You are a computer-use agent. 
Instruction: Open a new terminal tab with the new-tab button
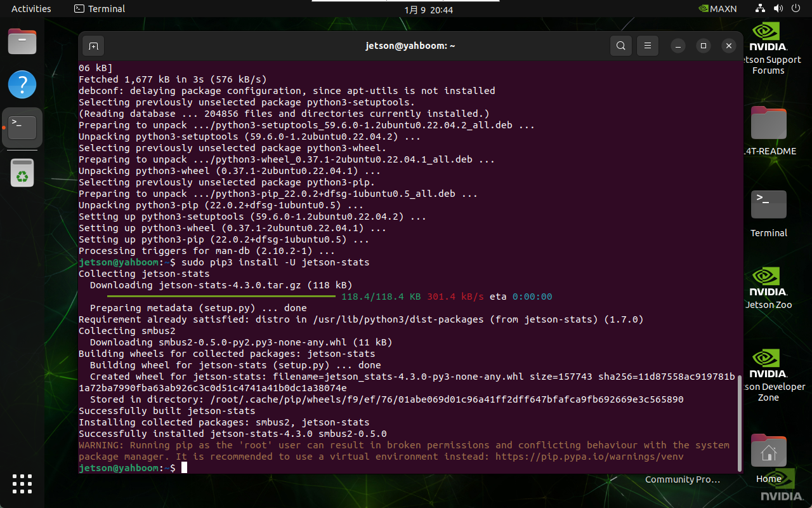[x=93, y=46]
